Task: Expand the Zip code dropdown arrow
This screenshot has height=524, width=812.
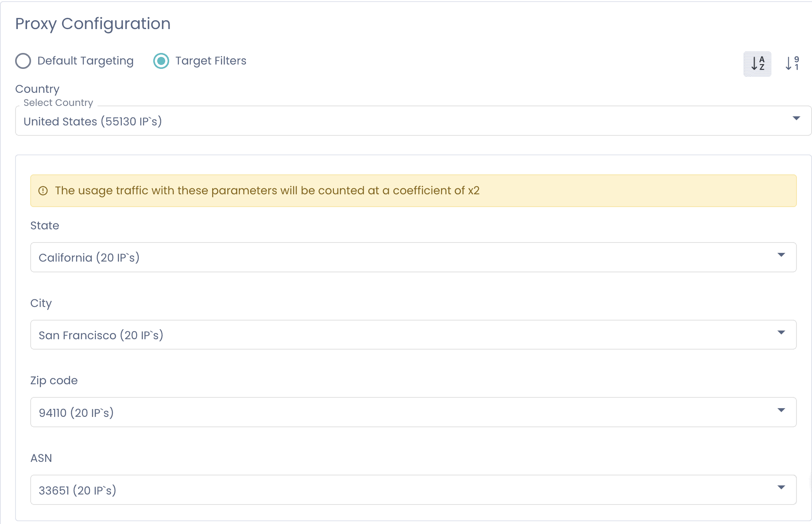Action: point(781,410)
